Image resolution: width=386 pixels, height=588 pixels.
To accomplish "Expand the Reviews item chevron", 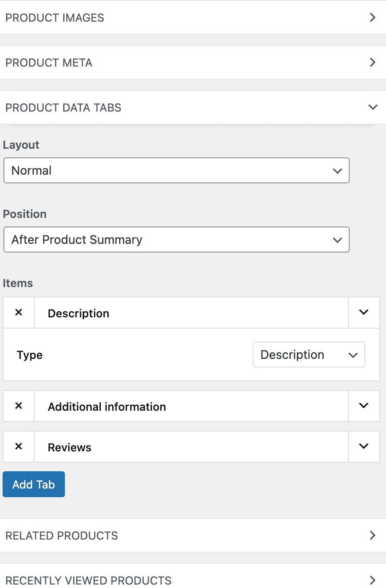I will (x=364, y=447).
